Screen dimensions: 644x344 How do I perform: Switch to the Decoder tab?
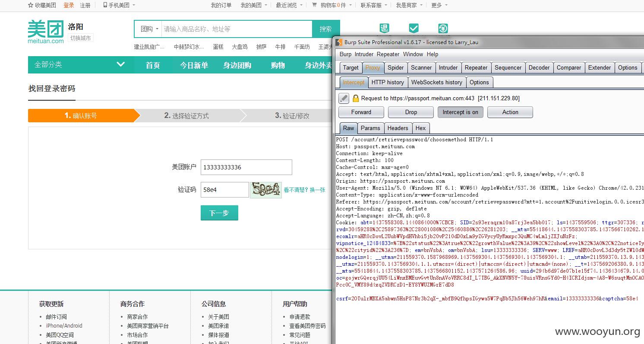click(x=539, y=67)
